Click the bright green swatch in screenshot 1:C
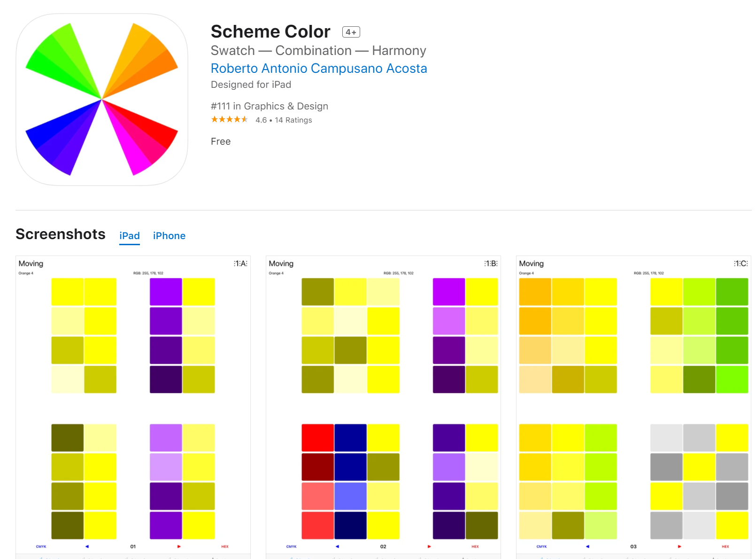The height and width of the screenshot is (559, 756). click(x=732, y=379)
